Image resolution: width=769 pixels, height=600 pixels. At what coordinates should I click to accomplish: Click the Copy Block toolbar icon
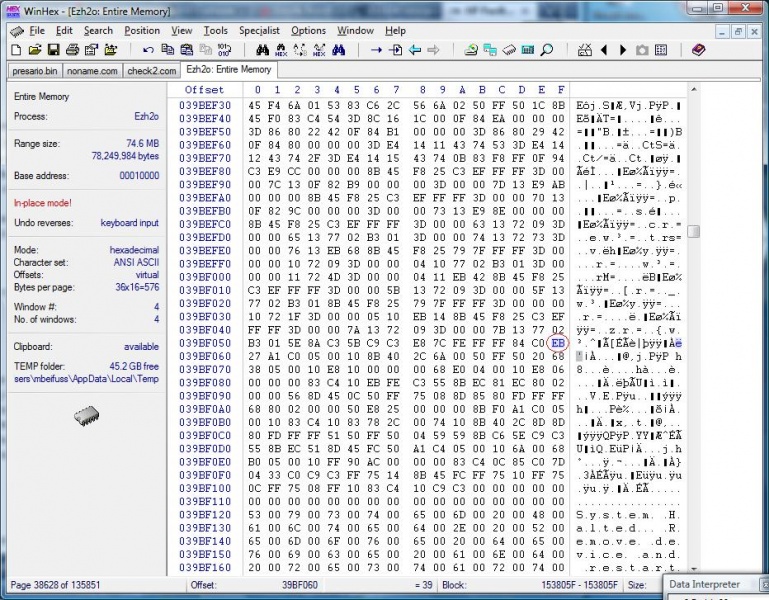[x=168, y=50]
